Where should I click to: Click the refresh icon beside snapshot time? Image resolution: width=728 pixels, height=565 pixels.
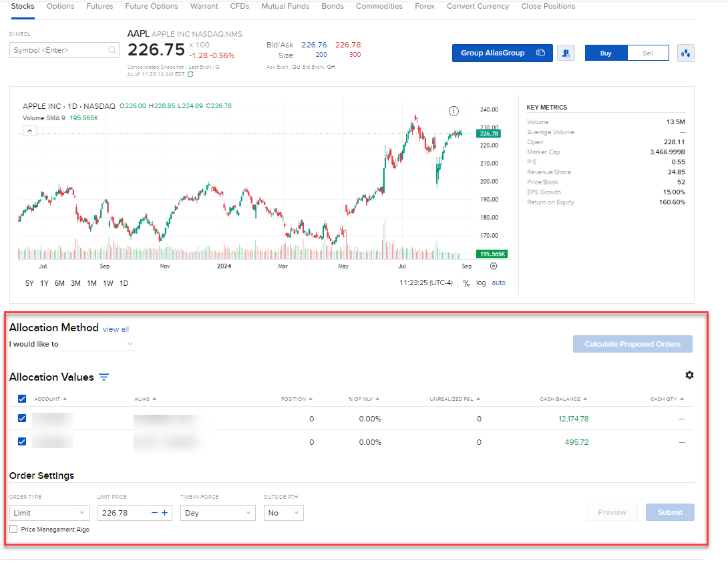190,74
